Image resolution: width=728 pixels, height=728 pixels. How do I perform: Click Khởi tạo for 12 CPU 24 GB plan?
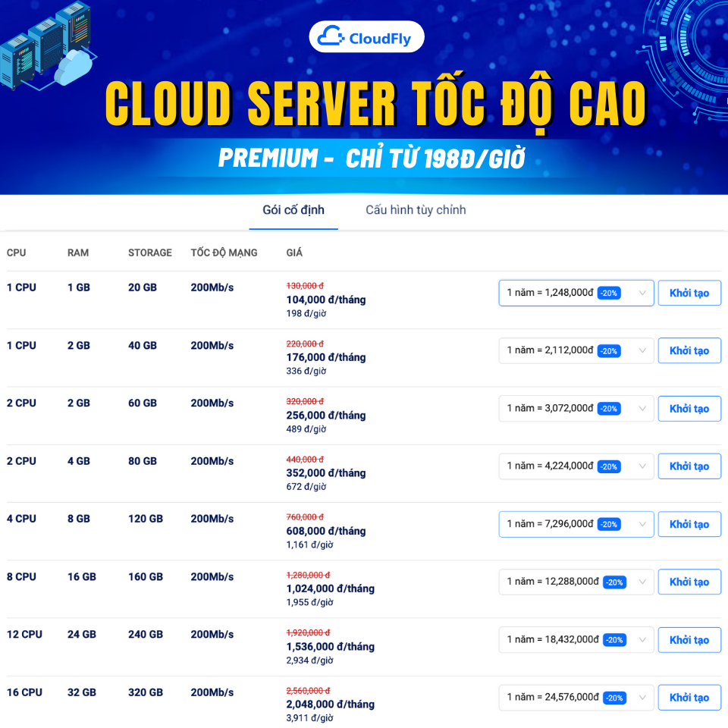coord(689,640)
